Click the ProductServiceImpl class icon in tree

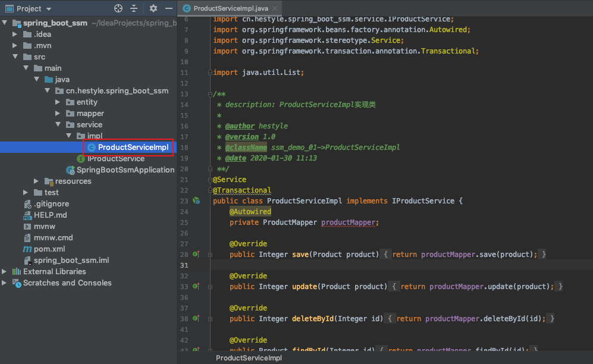(91, 148)
